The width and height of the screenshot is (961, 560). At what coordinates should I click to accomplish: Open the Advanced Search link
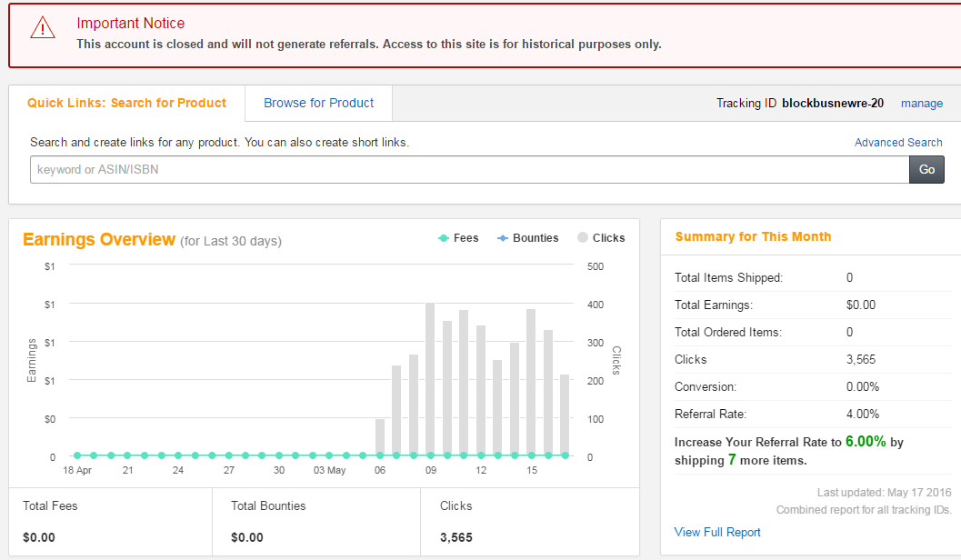897,143
